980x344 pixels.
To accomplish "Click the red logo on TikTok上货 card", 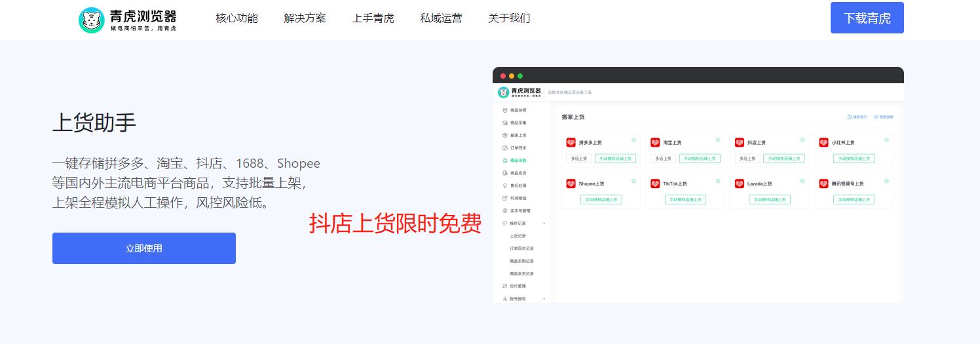I will click(x=655, y=183).
